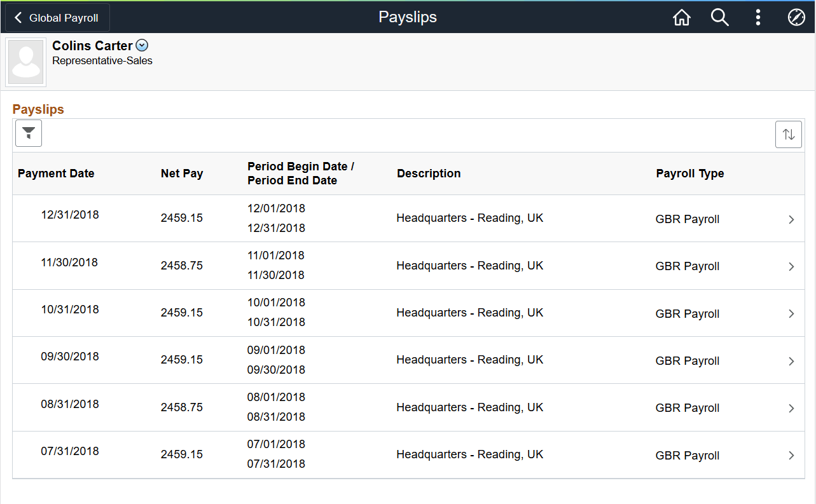Click the Net Pay column header
Image resolution: width=816 pixels, height=504 pixels.
pyautogui.click(x=182, y=173)
